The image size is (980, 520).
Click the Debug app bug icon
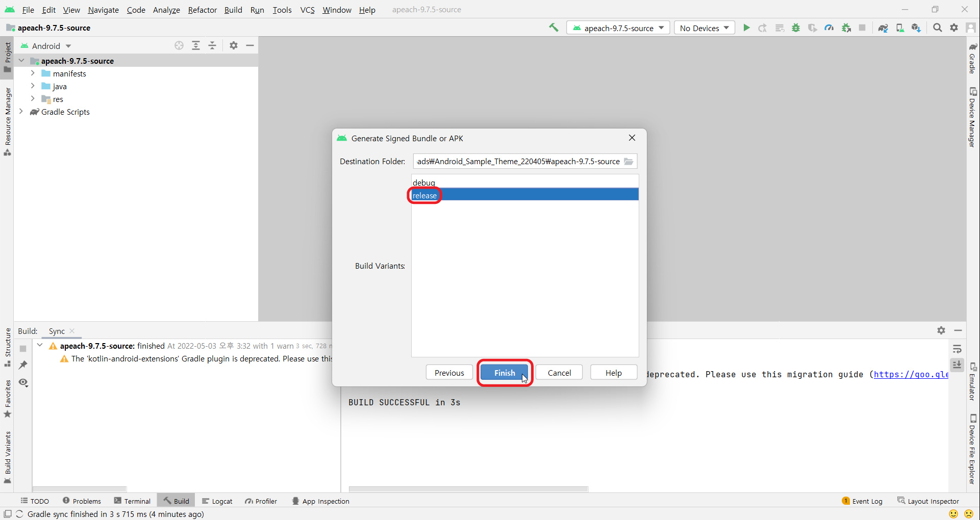point(796,28)
